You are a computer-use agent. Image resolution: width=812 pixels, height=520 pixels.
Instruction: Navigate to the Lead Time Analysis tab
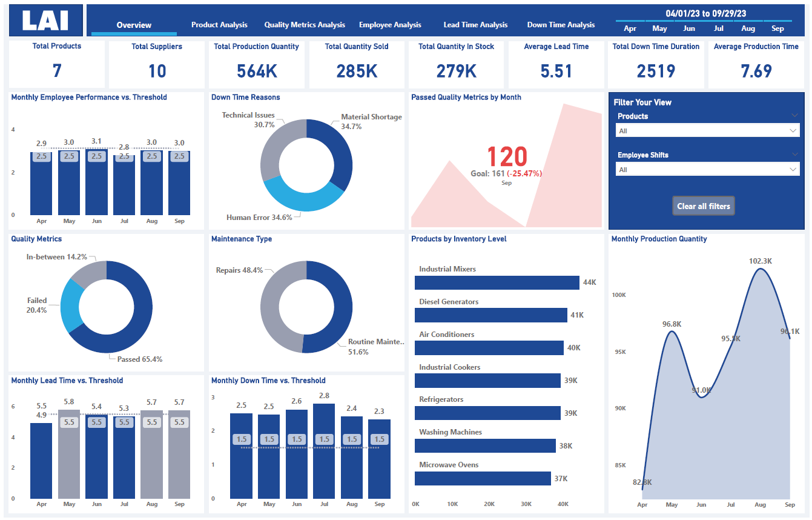point(475,25)
